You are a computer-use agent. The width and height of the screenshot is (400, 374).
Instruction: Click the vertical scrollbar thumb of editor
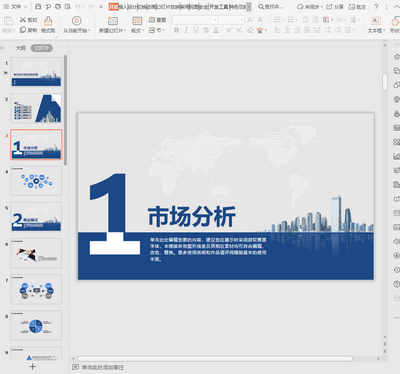tap(385, 82)
